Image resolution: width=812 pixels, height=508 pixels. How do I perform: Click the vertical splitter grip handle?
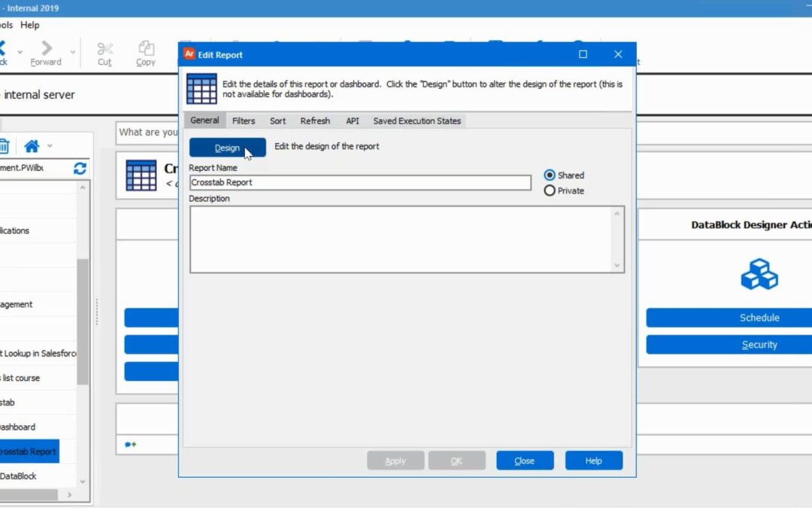(97, 312)
